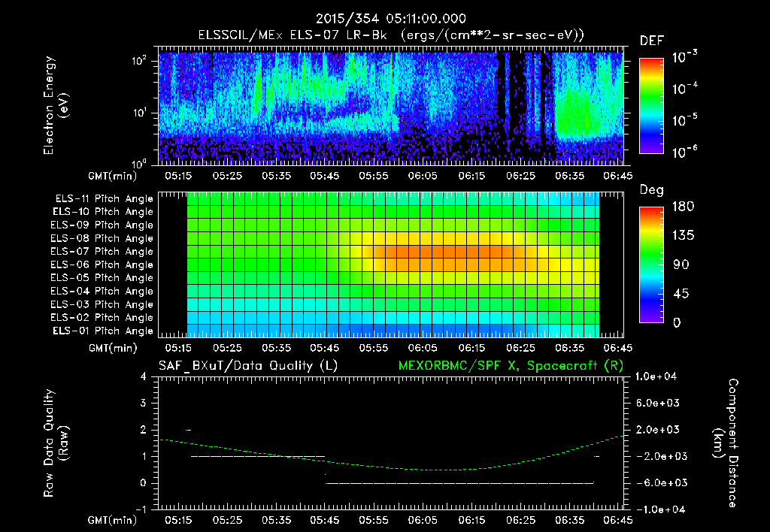
Task: Click the 10^2 tick on energy axis
Action: (x=139, y=61)
